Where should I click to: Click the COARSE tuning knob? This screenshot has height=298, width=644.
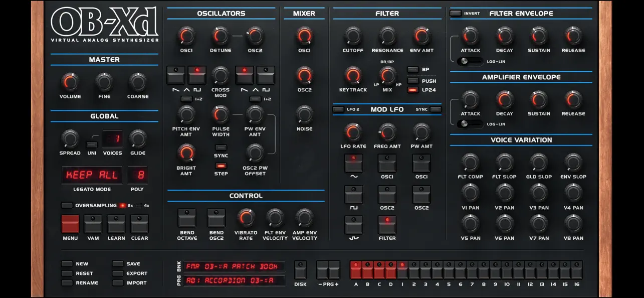coord(137,82)
